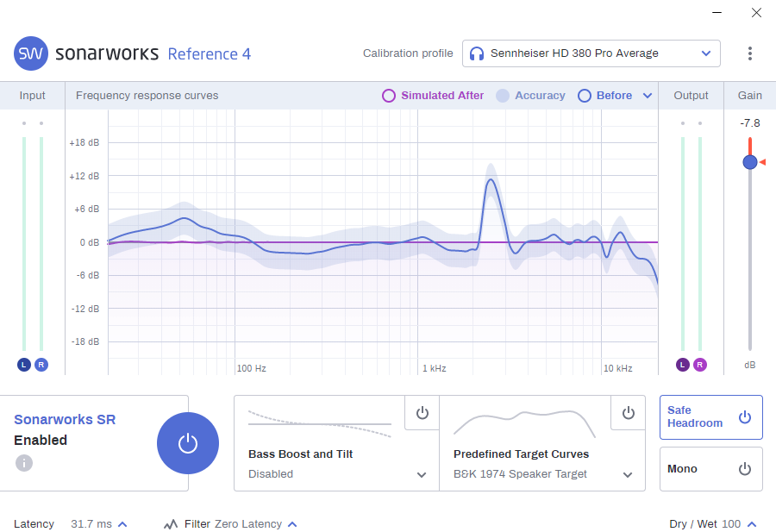Toggle Mono mode
The height and width of the screenshot is (532, 776).
(711, 469)
